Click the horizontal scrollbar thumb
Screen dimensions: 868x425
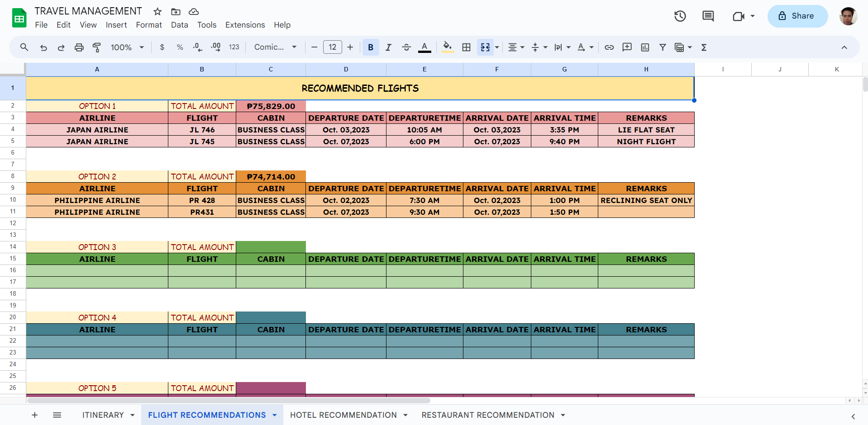(229, 401)
